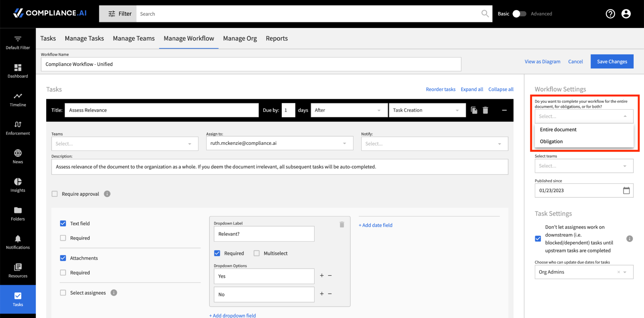Toggle Basic to Advanced search mode
The width and height of the screenshot is (644, 318).
click(x=519, y=14)
